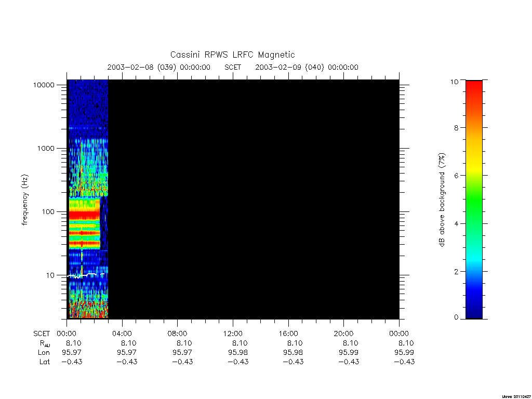Screen dimensions: 532x399
Task: Click the Lon value 95.97 under 08:00
Action: 182,353
